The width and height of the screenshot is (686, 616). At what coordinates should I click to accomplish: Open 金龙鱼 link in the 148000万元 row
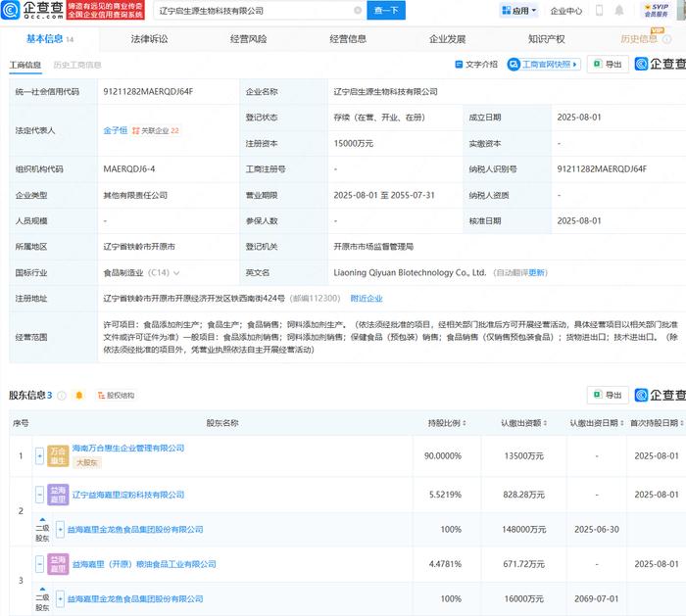tap(135, 530)
